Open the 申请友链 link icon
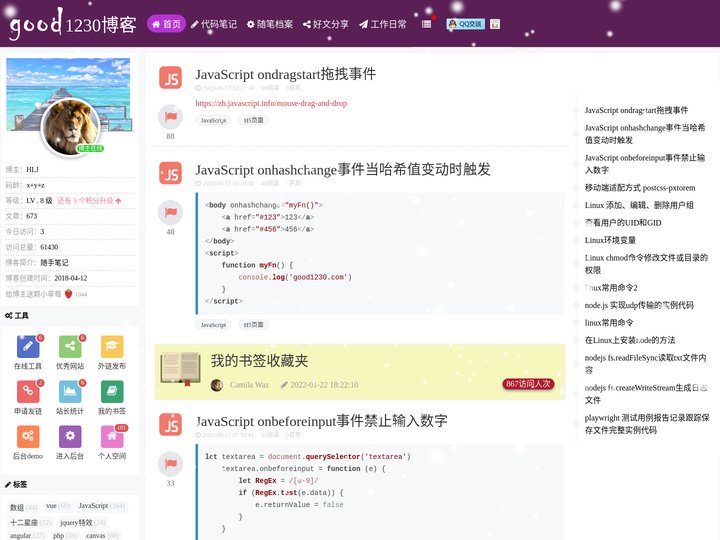 [28, 391]
